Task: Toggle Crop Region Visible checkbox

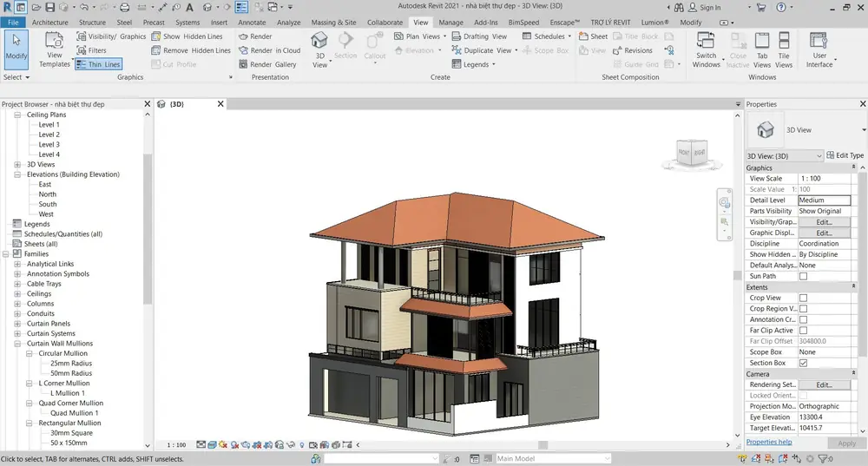Action: coord(803,309)
